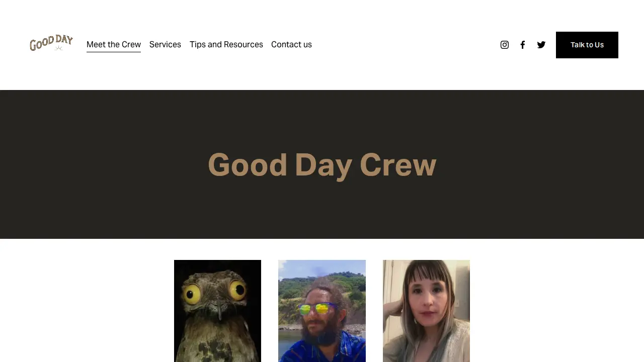The width and height of the screenshot is (644, 362).
Task: Select the woman with bangs photo
Action: [x=426, y=311]
